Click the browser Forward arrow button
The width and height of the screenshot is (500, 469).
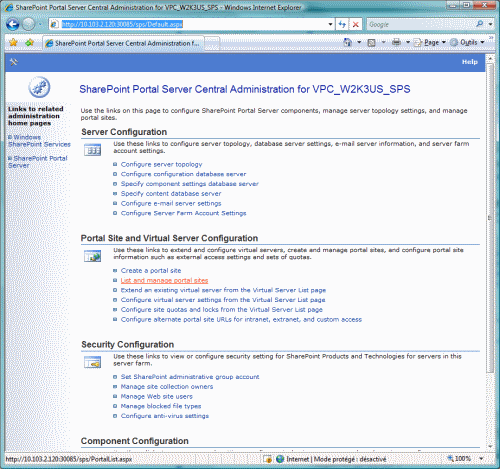(29, 24)
